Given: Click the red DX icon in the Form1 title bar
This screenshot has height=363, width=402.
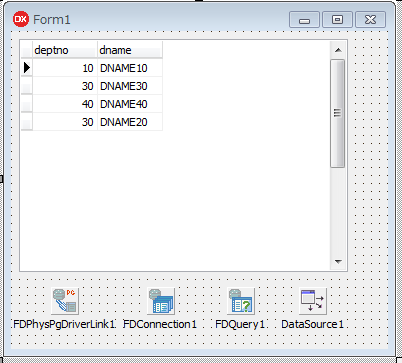Looking at the screenshot, I should click(x=21, y=19).
